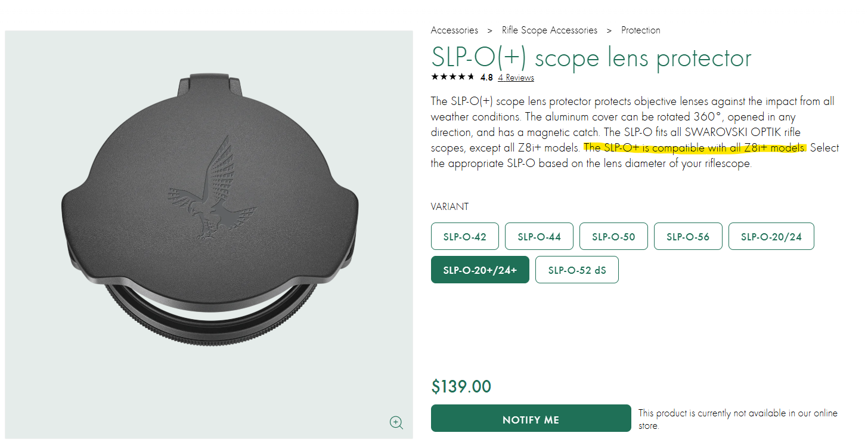The width and height of the screenshot is (868, 442).
Task: Click the five-star rating icons
Action: [452, 77]
